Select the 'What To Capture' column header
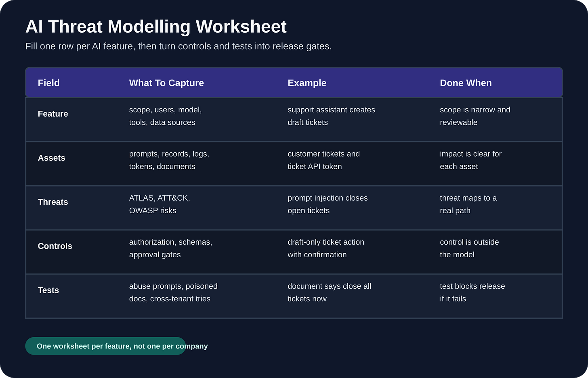The width and height of the screenshot is (588, 378). pos(166,83)
